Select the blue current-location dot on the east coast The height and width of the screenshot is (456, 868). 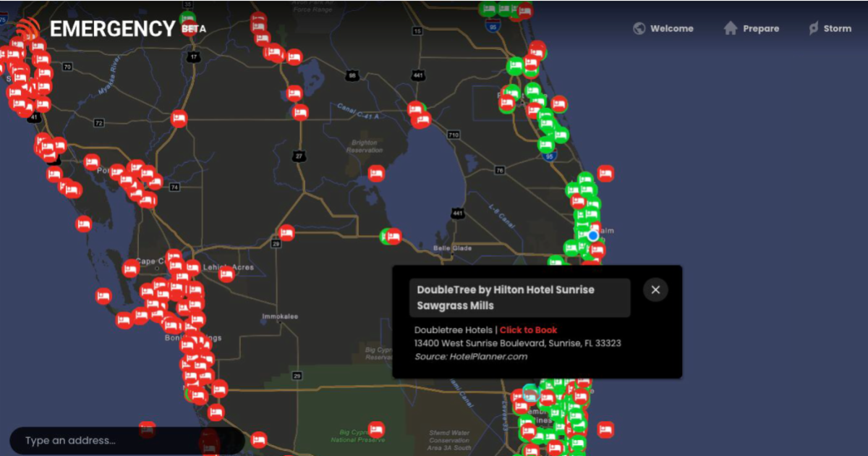pyautogui.click(x=593, y=235)
